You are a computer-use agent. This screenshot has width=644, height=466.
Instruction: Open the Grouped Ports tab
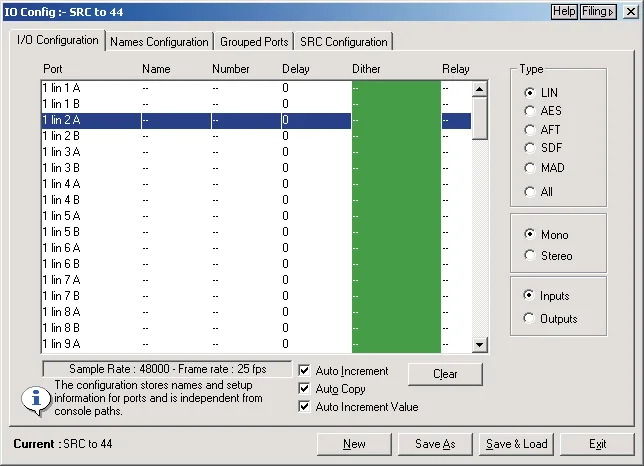pos(254,42)
